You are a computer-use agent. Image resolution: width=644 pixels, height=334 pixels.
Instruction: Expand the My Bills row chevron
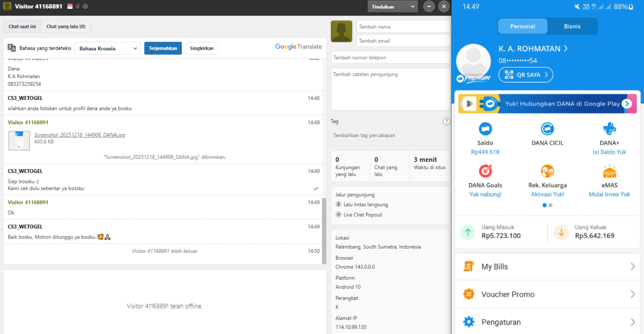click(632, 266)
